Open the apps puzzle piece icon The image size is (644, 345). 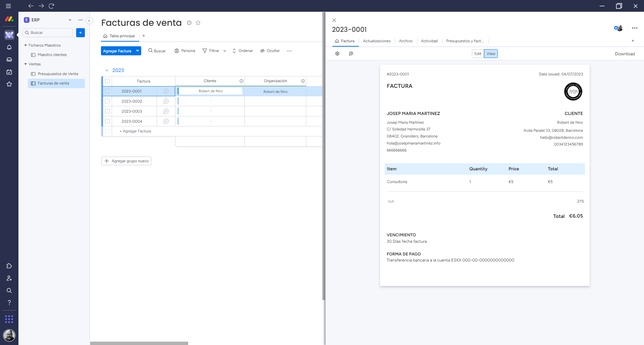pyautogui.click(x=9, y=266)
